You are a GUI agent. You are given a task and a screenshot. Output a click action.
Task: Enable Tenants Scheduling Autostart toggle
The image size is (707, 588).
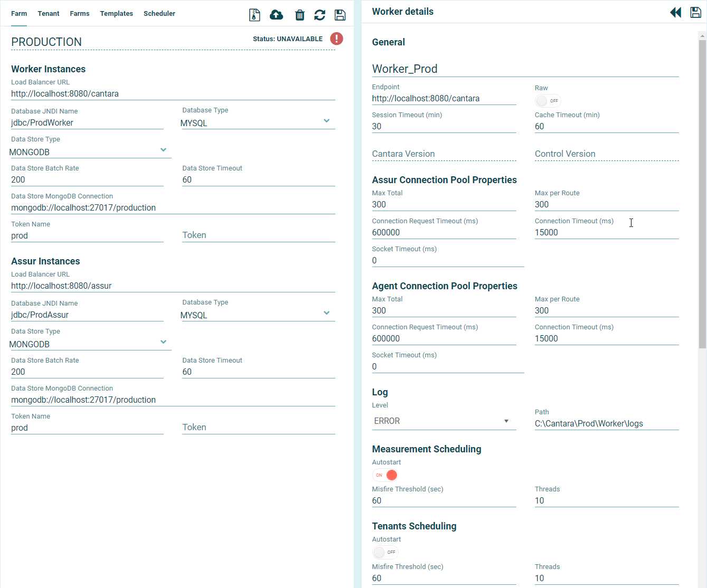(x=385, y=552)
